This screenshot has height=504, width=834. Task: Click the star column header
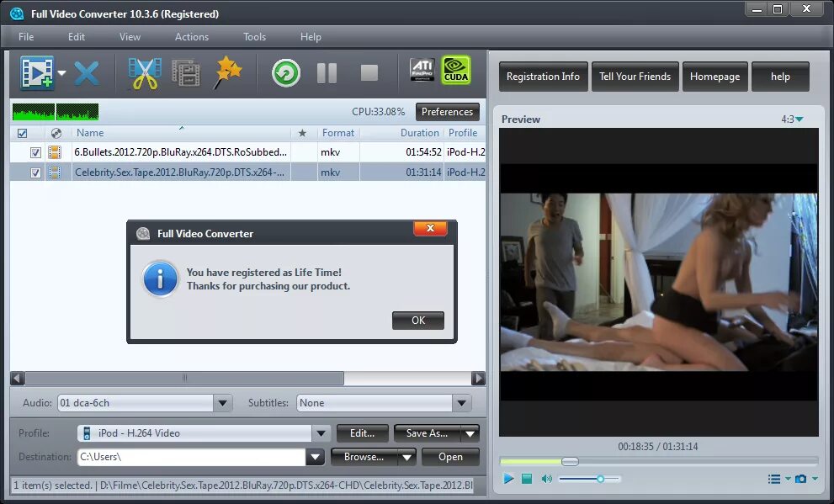tap(303, 133)
